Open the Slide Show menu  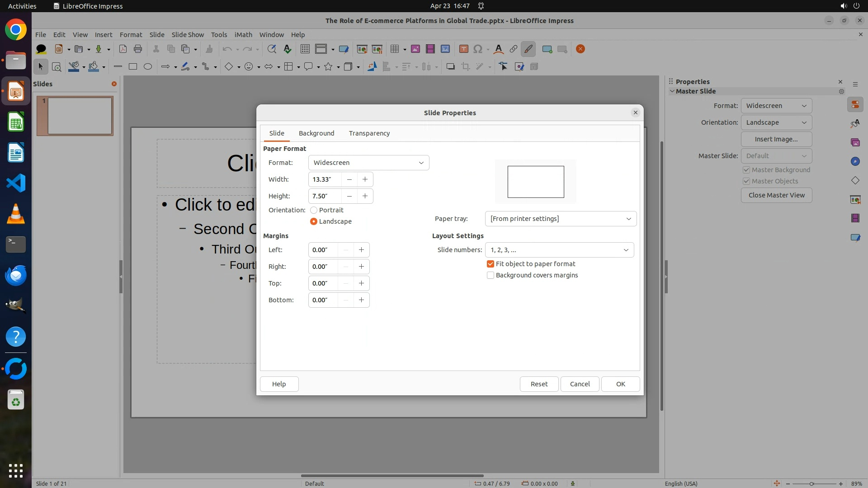[x=188, y=35]
